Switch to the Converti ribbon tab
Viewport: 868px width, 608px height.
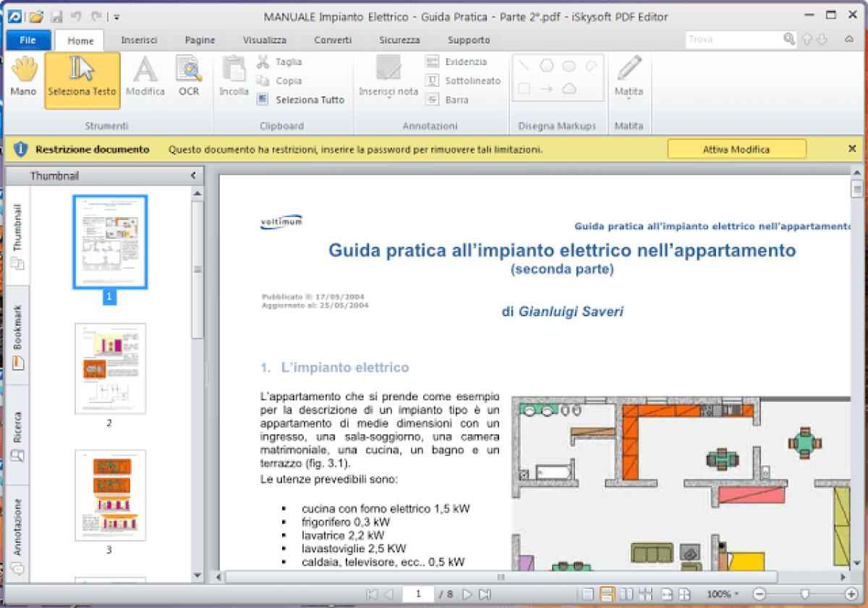click(332, 40)
